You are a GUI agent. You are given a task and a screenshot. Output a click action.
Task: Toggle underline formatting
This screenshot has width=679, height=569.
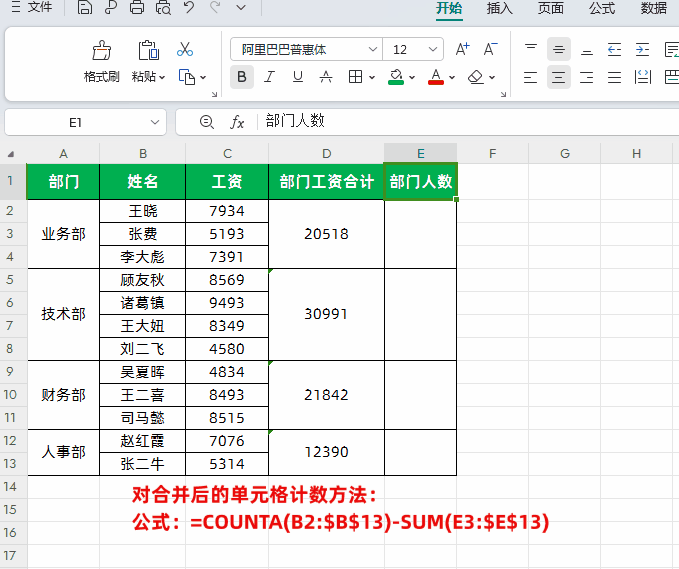click(297, 77)
